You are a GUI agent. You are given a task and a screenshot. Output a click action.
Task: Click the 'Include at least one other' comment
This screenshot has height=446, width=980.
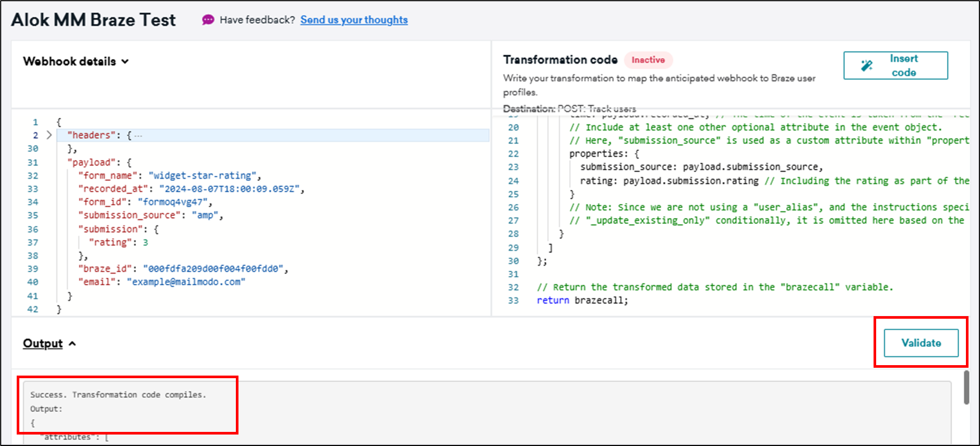pos(756,127)
